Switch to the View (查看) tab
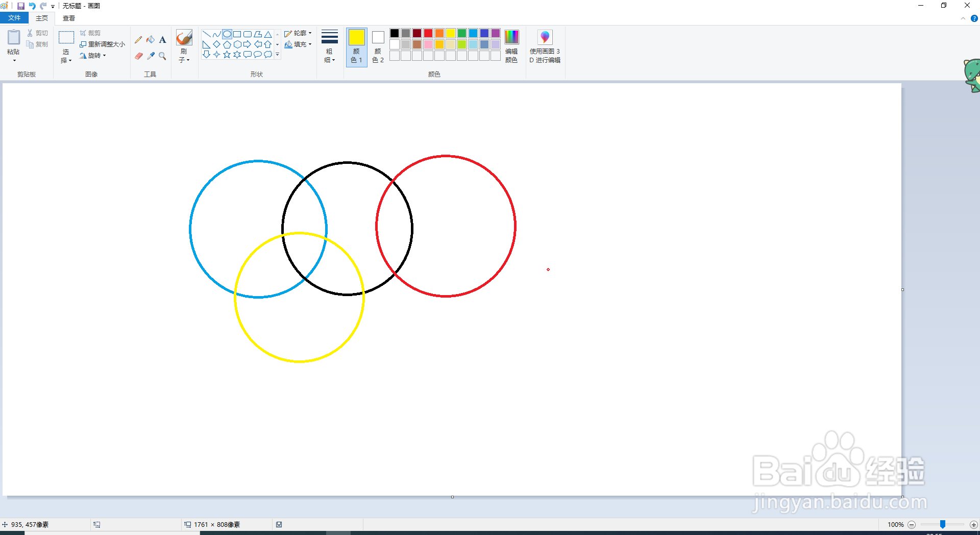980x535 pixels. (x=69, y=18)
